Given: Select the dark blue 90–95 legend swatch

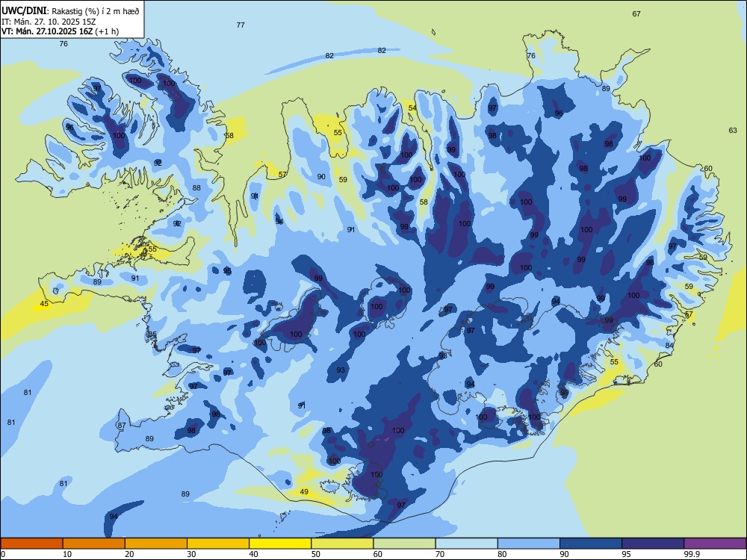Looking at the screenshot, I should point(591,544).
